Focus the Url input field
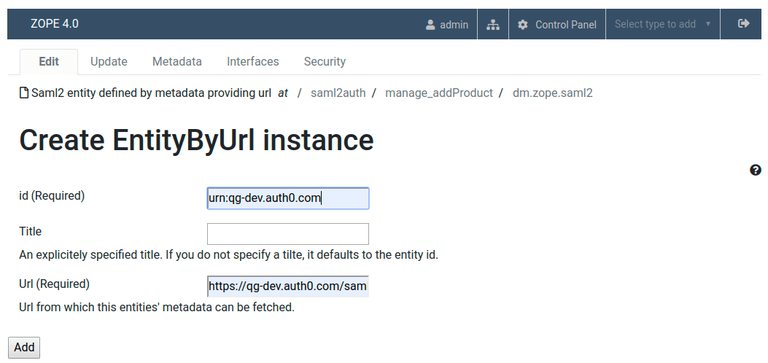768x363 pixels. (288, 286)
